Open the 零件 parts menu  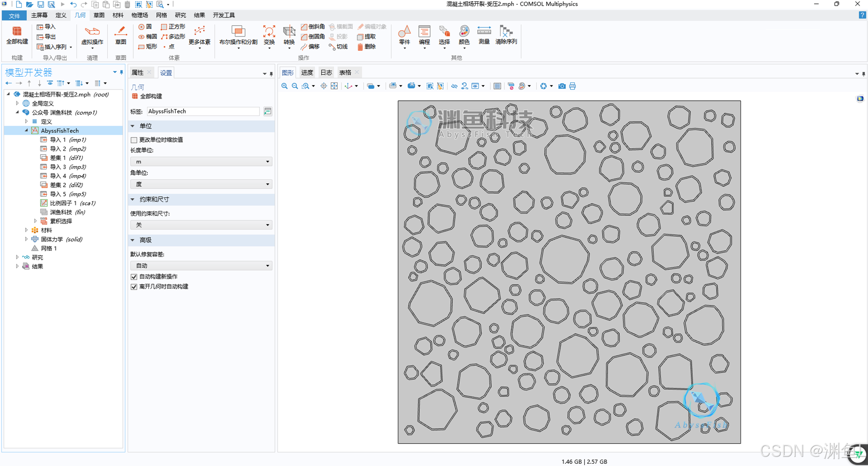(404, 36)
